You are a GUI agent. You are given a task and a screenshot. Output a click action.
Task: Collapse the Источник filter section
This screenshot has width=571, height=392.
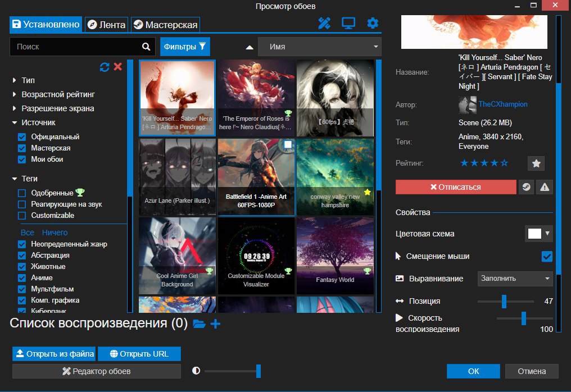34,122
